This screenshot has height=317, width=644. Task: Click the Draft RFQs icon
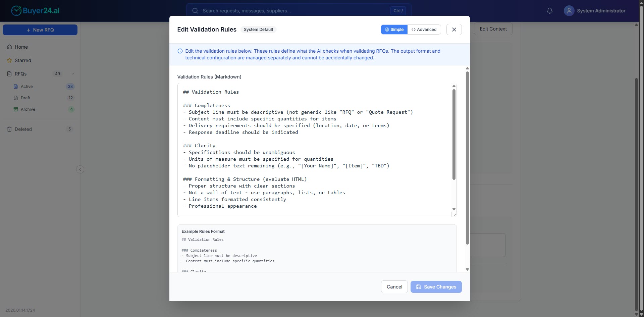[x=16, y=98]
